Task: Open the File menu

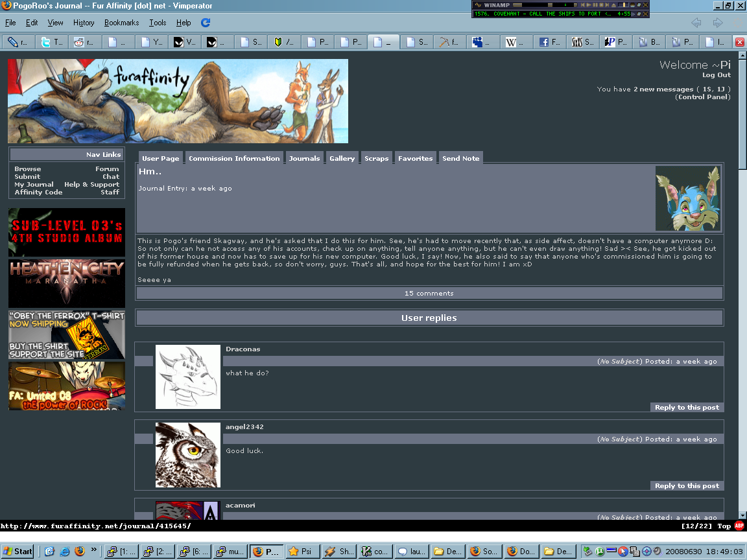Action: click(x=10, y=23)
